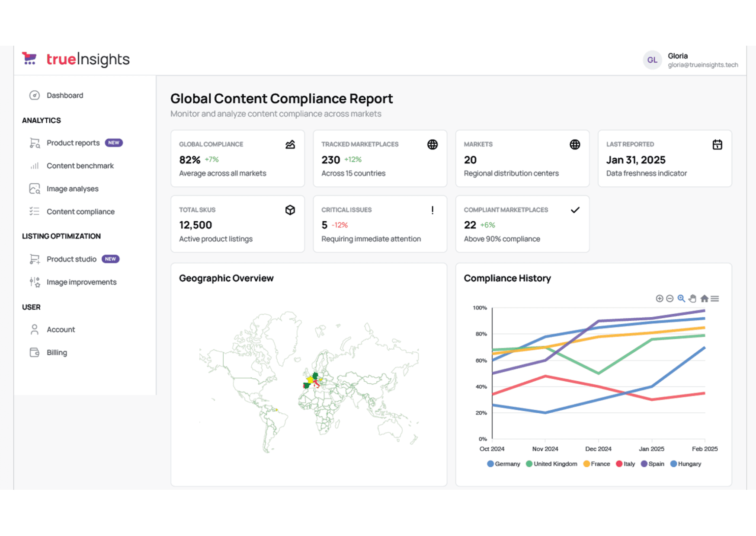Click the Markets count 20
This screenshot has width=756, height=536.
(470, 160)
